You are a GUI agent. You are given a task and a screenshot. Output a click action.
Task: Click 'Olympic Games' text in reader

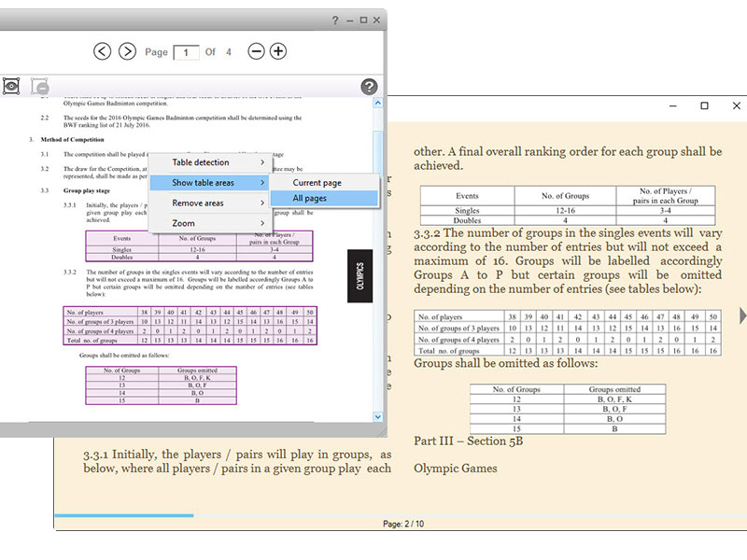coord(456,469)
